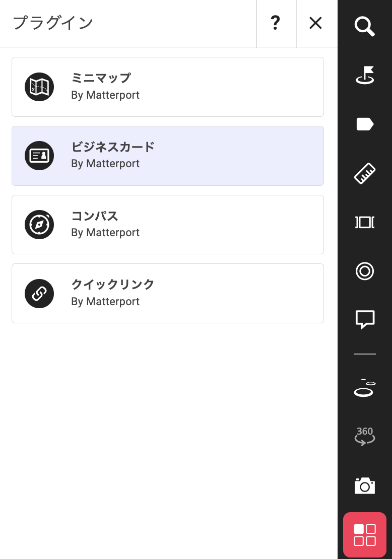Click the quick link chain icon
The height and width of the screenshot is (559, 392).
pyautogui.click(x=39, y=294)
